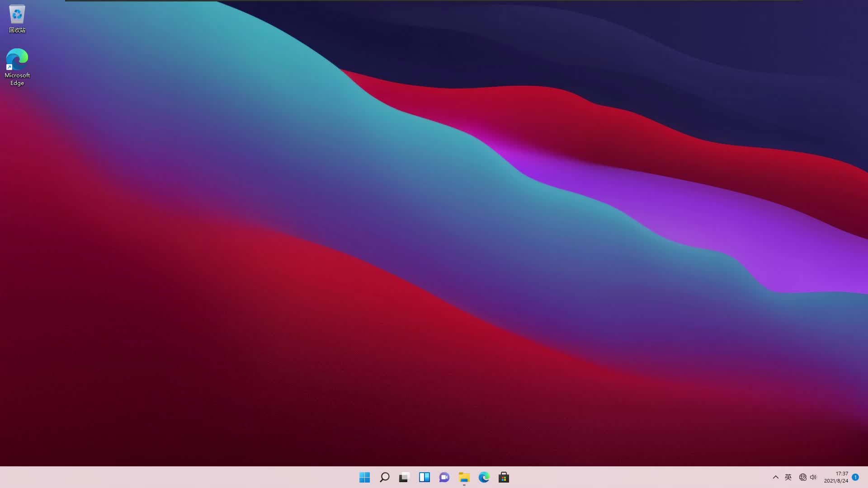Open taskbar Search magnifier
This screenshot has width=868, height=488.
(384, 477)
